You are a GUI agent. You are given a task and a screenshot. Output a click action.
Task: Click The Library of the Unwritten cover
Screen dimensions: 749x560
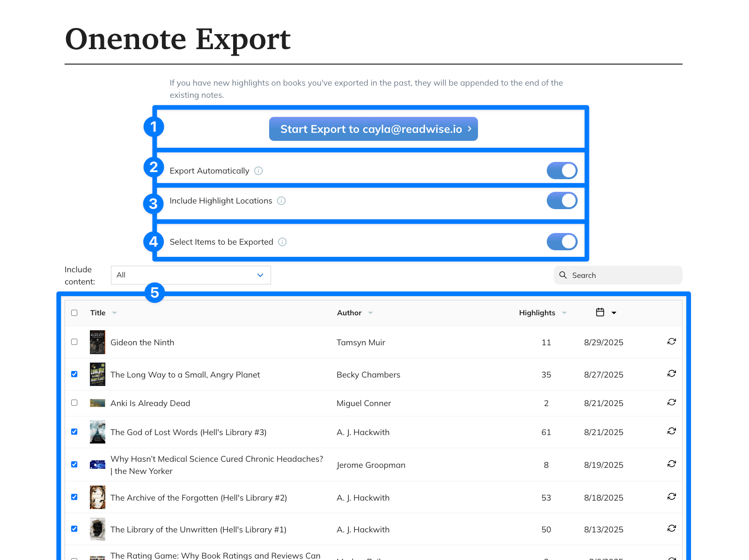(x=97, y=529)
